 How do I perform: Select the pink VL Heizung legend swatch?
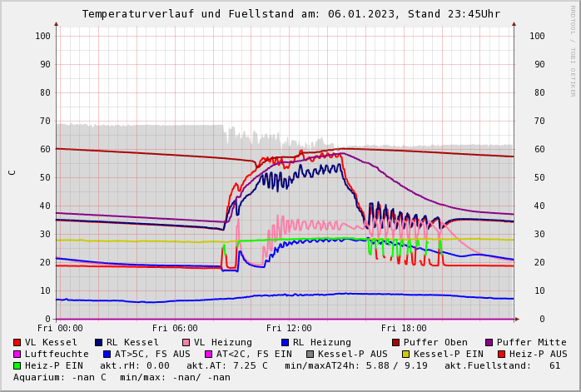tap(186, 342)
